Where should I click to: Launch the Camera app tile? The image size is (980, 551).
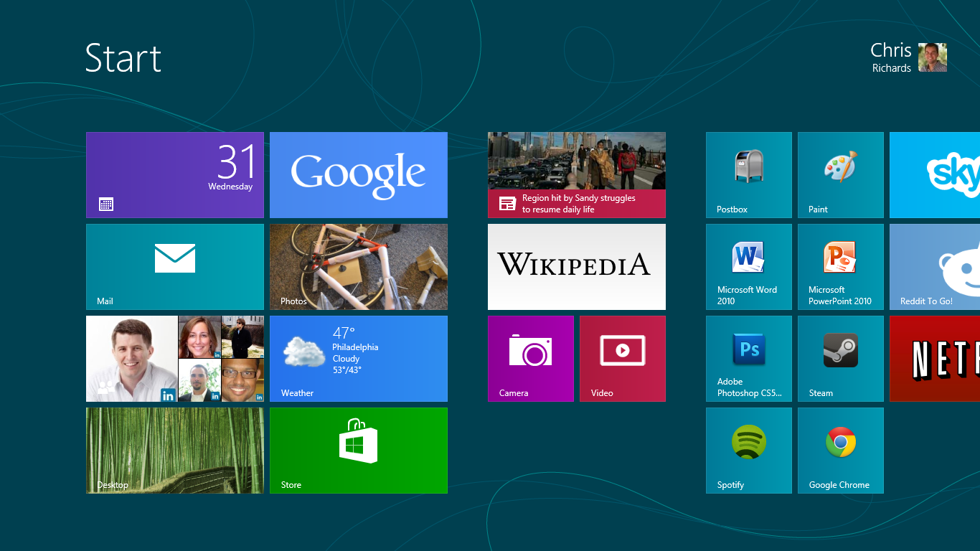531,359
